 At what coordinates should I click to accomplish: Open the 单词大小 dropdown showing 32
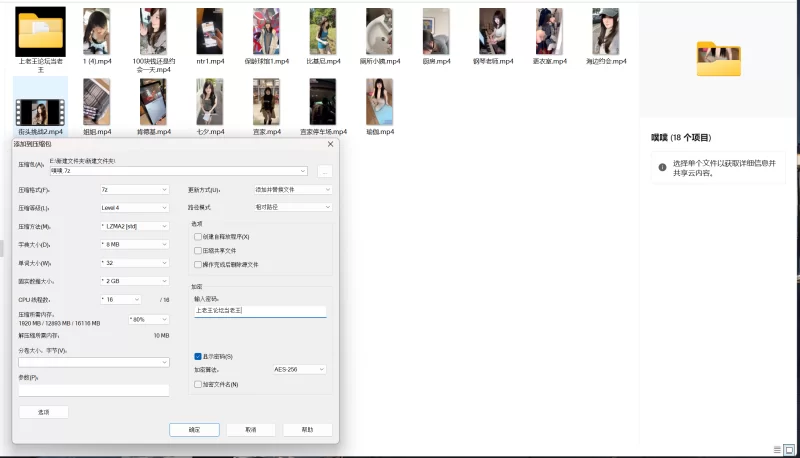135,263
